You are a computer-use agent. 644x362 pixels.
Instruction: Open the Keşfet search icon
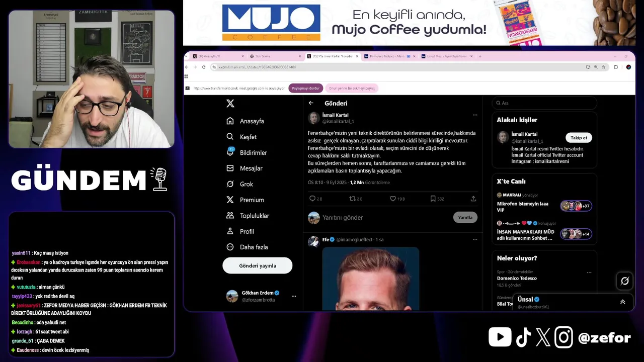230,137
